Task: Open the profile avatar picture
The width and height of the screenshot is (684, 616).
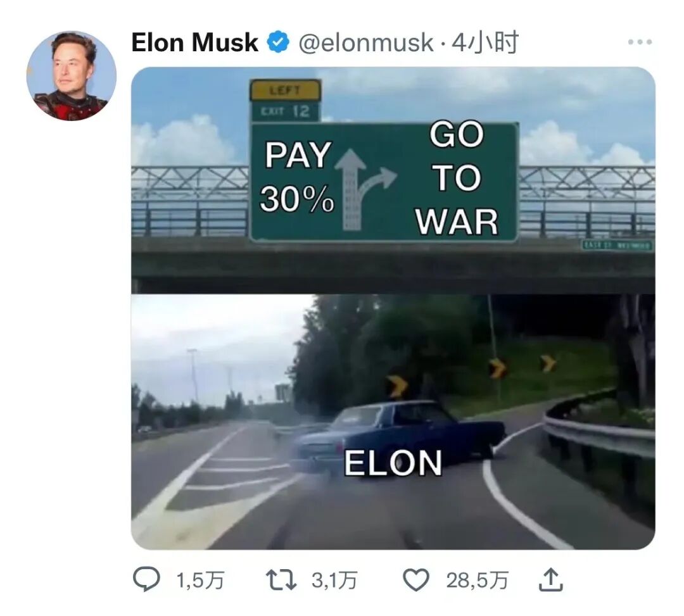Action: (x=72, y=76)
